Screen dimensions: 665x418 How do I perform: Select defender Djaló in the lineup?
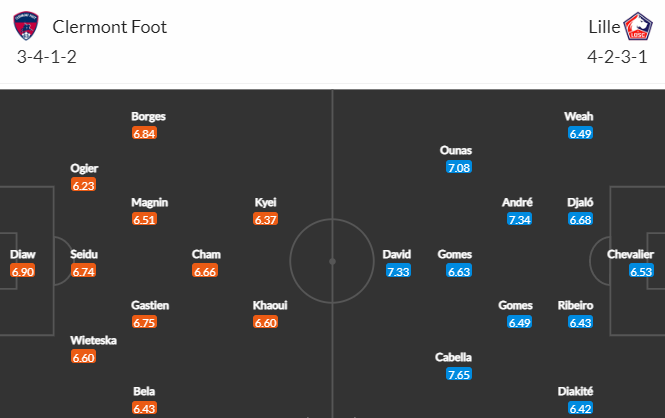click(580, 202)
